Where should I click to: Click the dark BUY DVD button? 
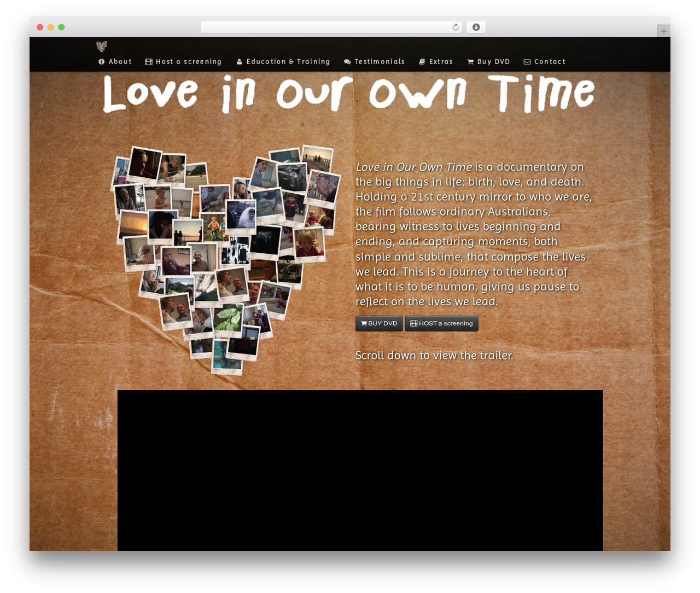click(379, 323)
